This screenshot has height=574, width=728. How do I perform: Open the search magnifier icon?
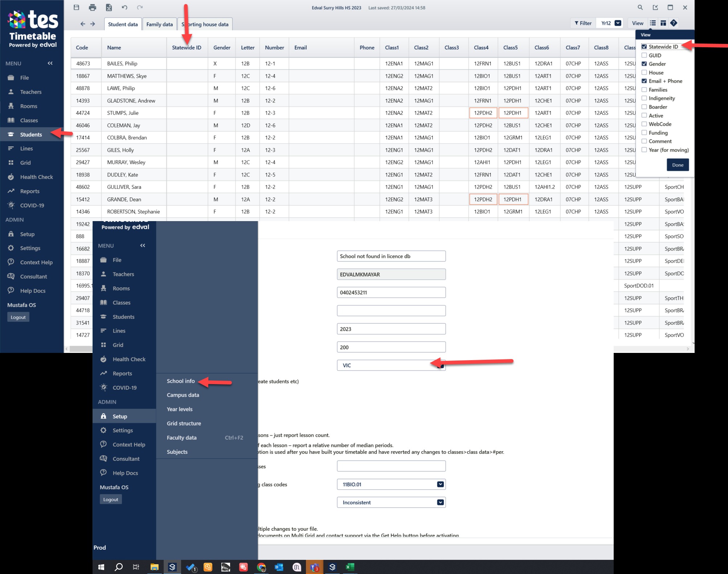pos(640,7)
